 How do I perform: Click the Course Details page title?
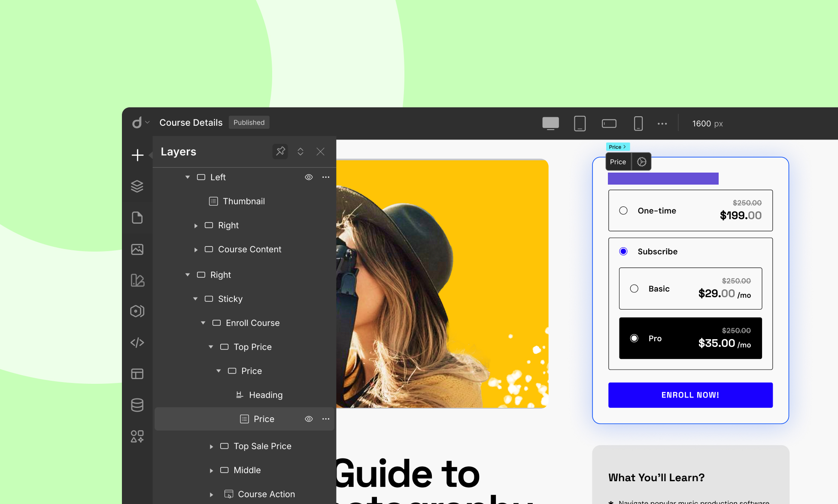(x=191, y=123)
